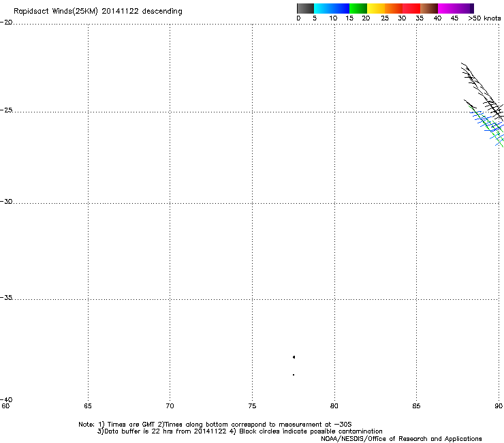
Task: Select the '10' label under the color bar
Action: [333, 18]
